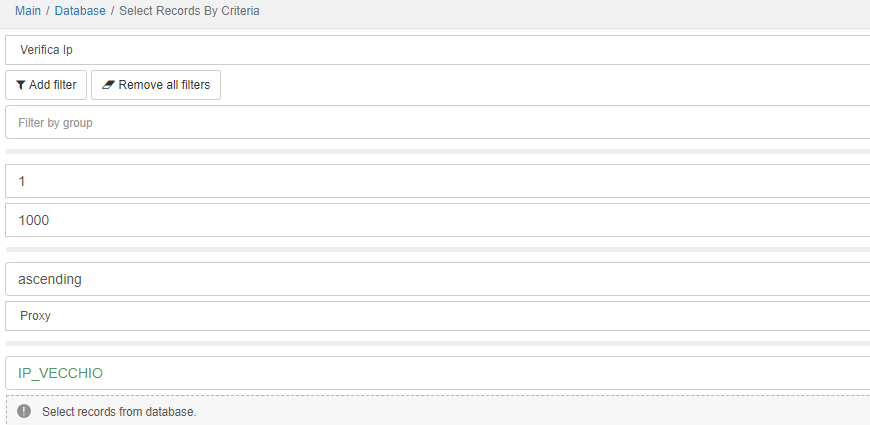Click the slash between Main and Database

click(48, 11)
